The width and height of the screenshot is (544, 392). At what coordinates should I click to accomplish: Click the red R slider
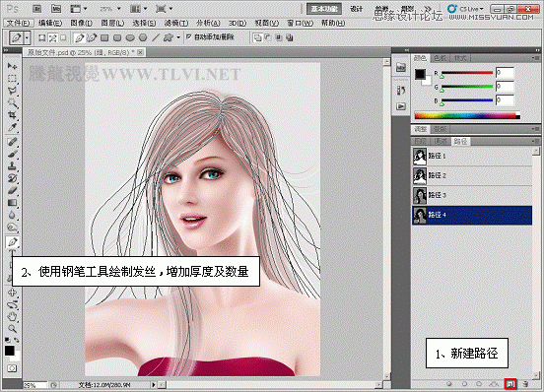466,73
